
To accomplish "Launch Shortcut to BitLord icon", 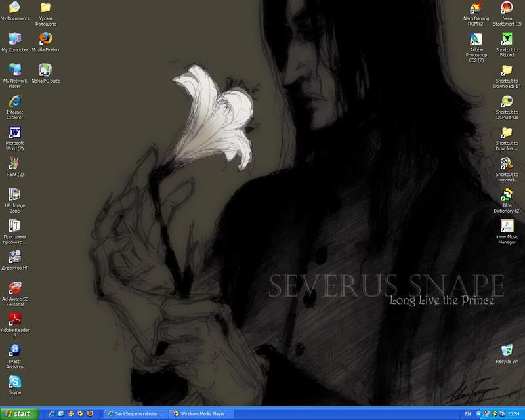I will pyautogui.click(x=507, y=45).
